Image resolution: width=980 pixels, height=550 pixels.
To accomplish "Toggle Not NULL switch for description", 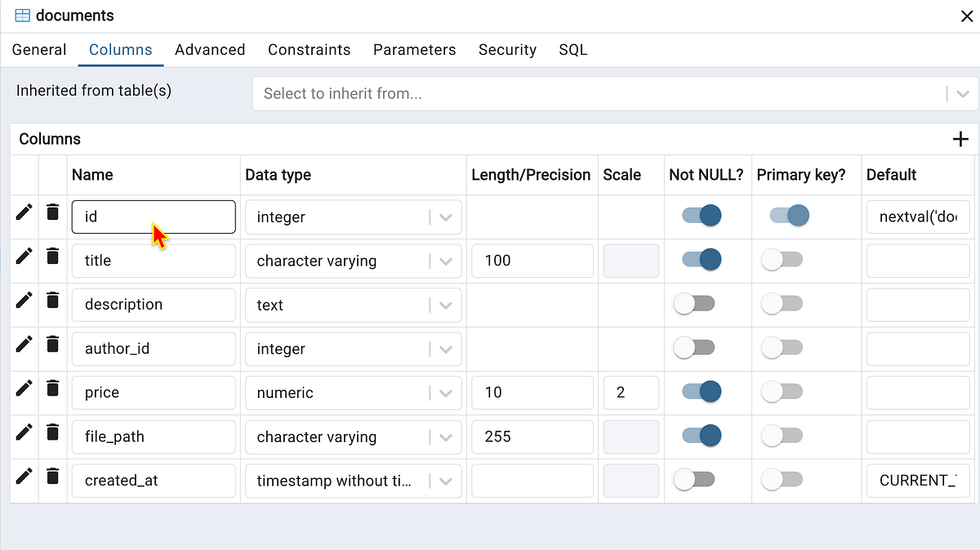I will (x=694, y=304).
